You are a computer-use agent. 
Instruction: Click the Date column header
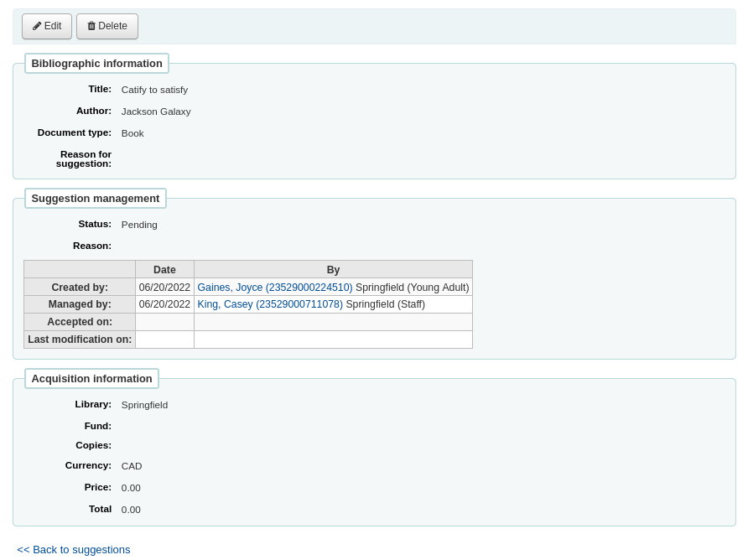164,270
